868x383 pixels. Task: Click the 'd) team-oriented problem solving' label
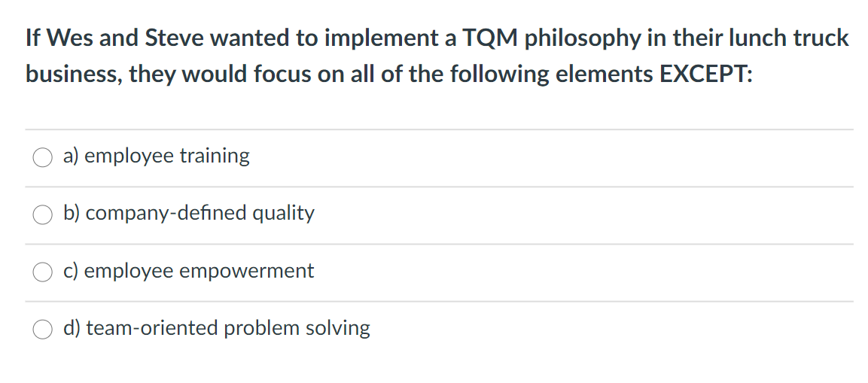point(217,327)
